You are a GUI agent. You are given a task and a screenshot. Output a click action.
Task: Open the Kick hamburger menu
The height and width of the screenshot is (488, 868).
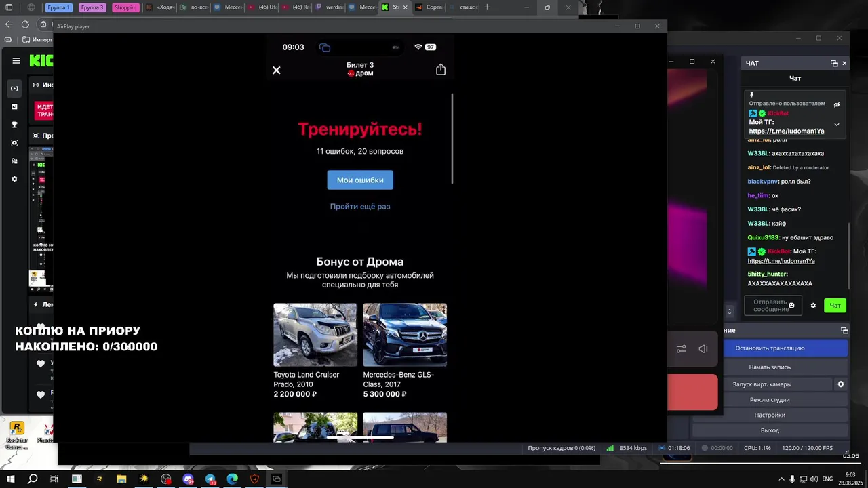click(16, 60)
